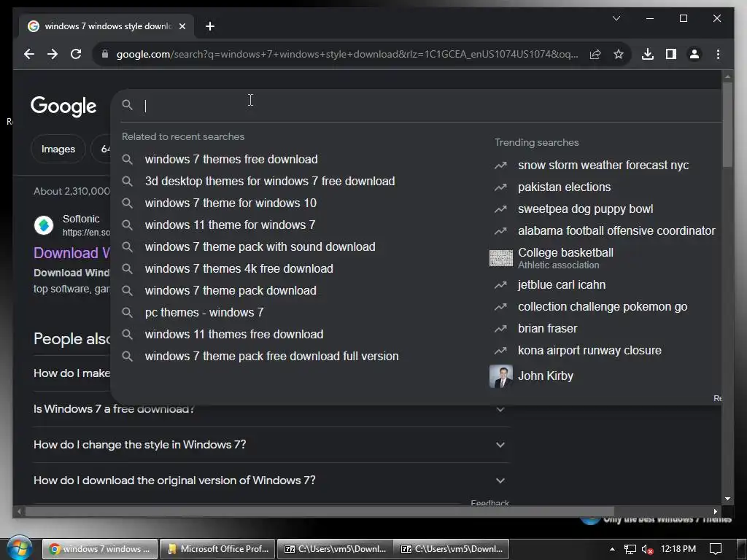Select suggestion pc themes - windows 7

click(x=204, y=312)
